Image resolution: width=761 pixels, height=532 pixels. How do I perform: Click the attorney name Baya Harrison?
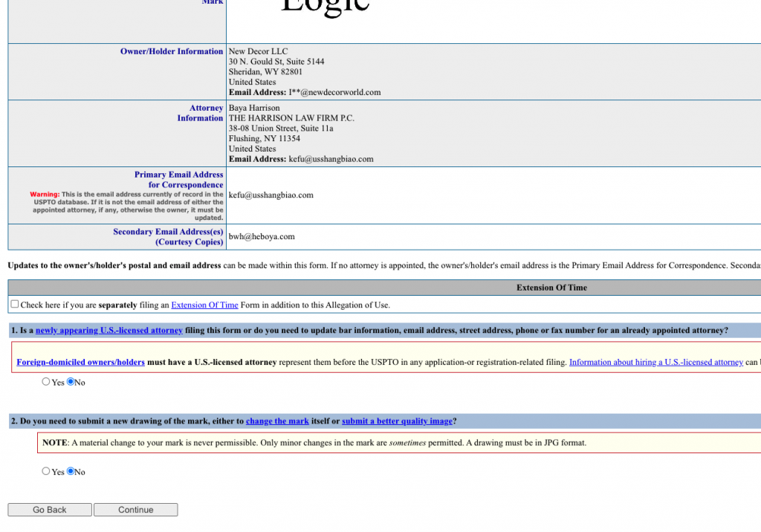click(254, 108)
